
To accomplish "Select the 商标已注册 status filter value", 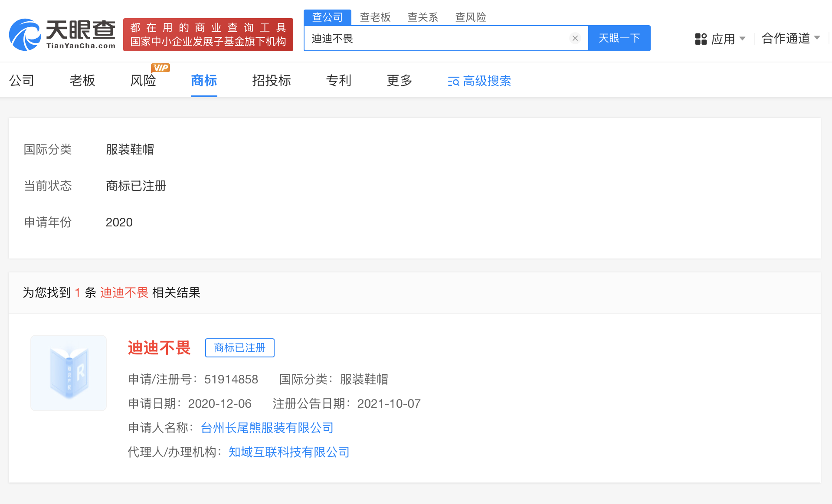I will [136, 186].
